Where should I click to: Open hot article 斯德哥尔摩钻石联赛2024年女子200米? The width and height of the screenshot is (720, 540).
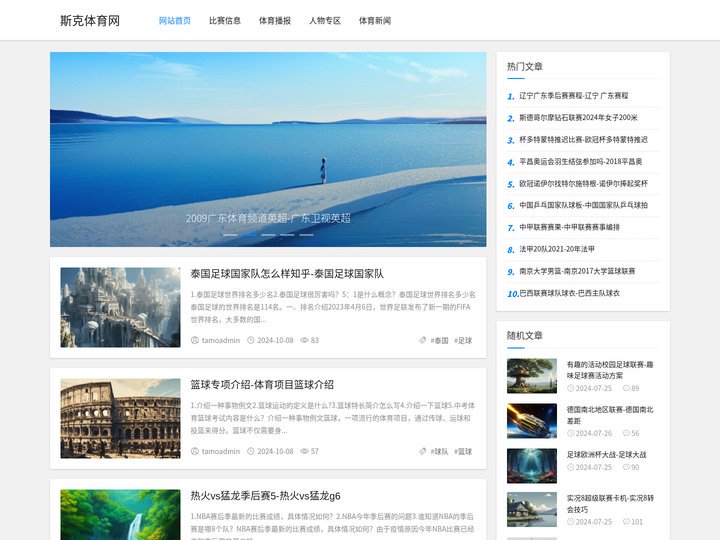pos(578,118)
